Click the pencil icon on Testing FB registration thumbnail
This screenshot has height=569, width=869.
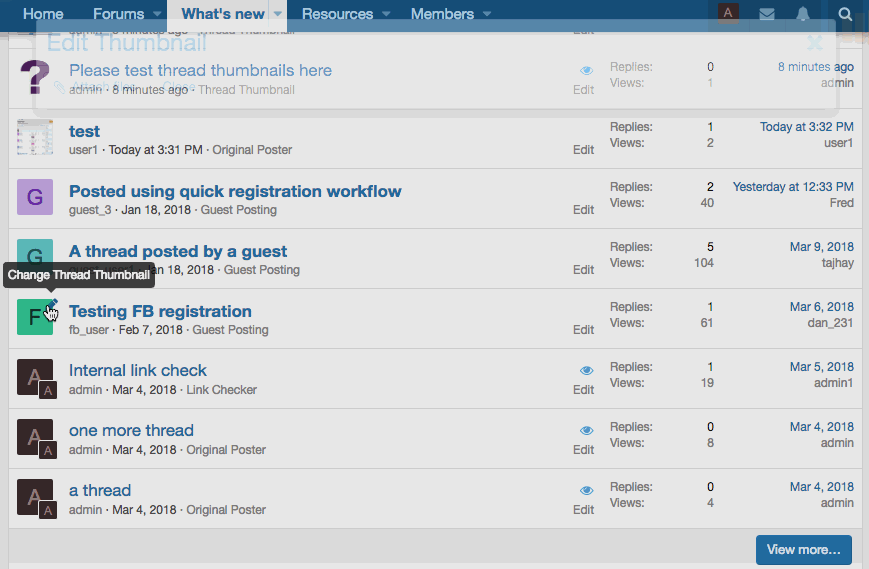click(x=52, y=304)
